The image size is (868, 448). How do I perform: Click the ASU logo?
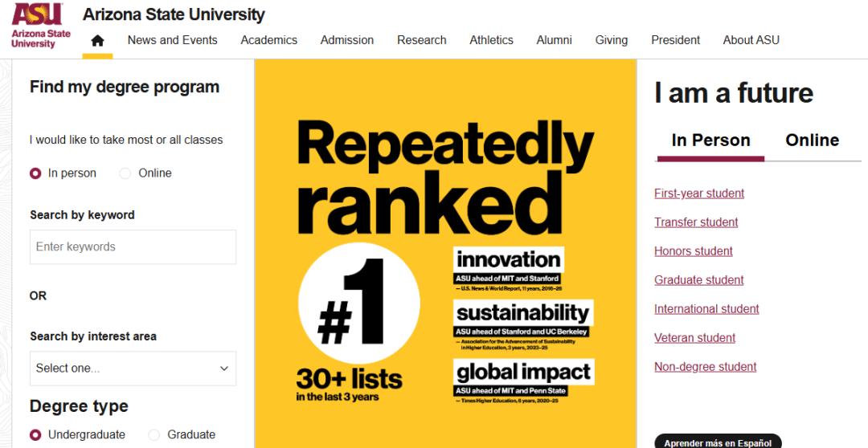coord(41,26)
